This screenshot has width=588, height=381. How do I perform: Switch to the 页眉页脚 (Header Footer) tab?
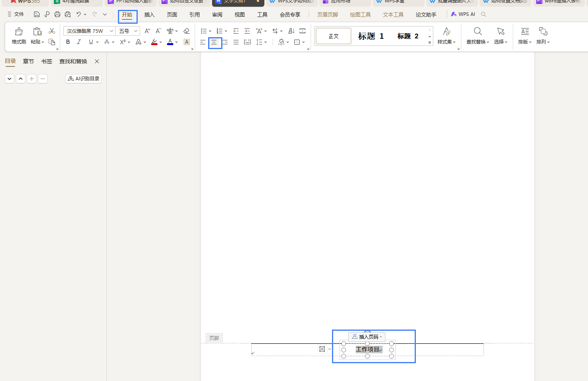tap(328, 15)
